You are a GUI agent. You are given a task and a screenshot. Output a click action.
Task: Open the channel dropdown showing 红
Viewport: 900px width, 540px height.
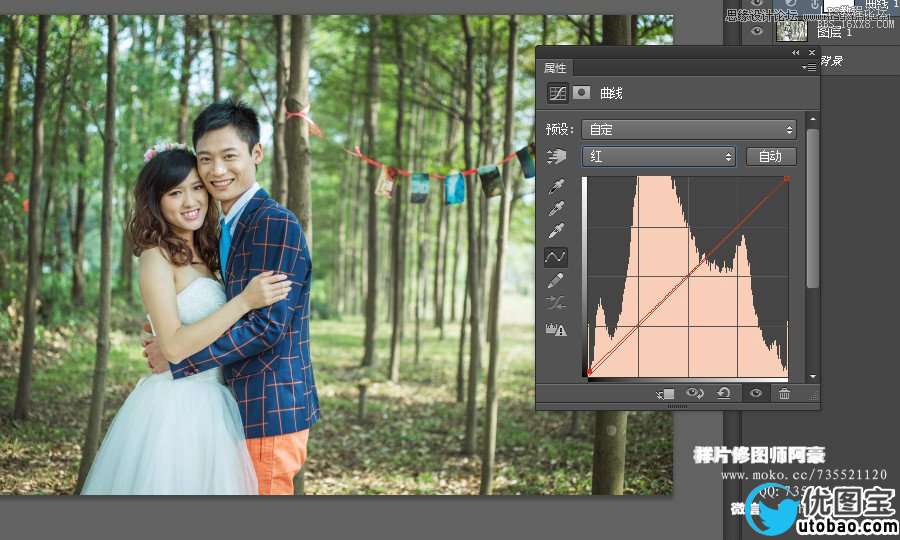tap(658, 156)
